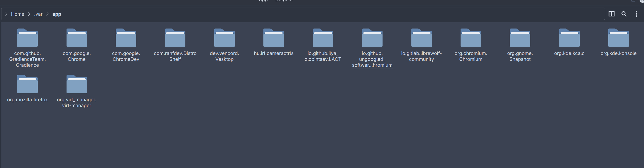Click the hu.irl.cameractrls folder name
644x168 pixels.
274,53
